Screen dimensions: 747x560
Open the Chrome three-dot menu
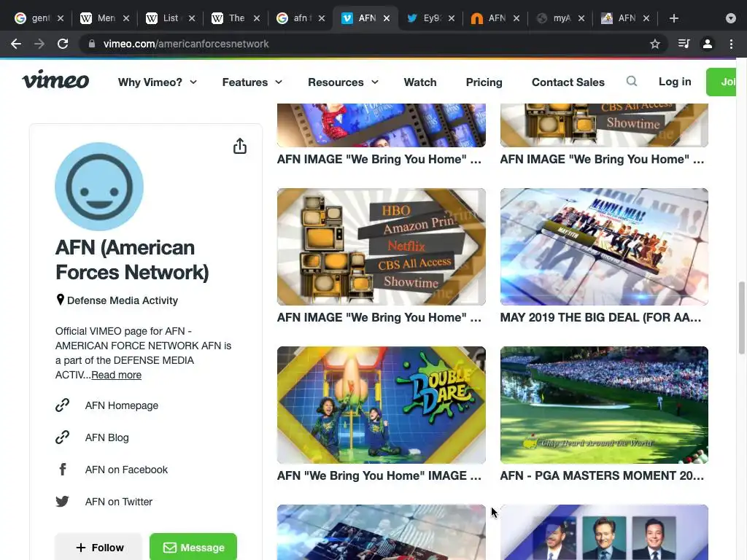[x=731, y=44]
